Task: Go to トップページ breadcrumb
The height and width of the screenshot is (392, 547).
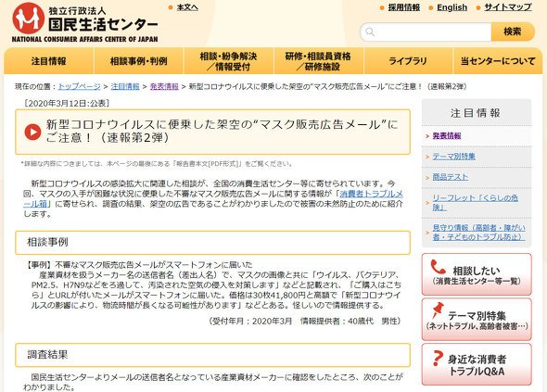Action: pos(79,86)
